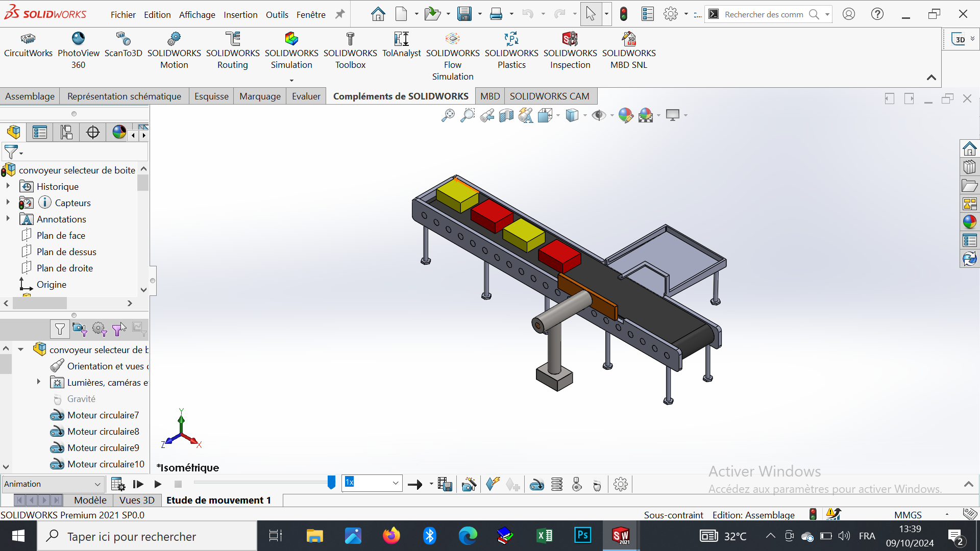Select the Zoom to Area icon
Viewport: 980px width, 551px height.
coord(467,115)
